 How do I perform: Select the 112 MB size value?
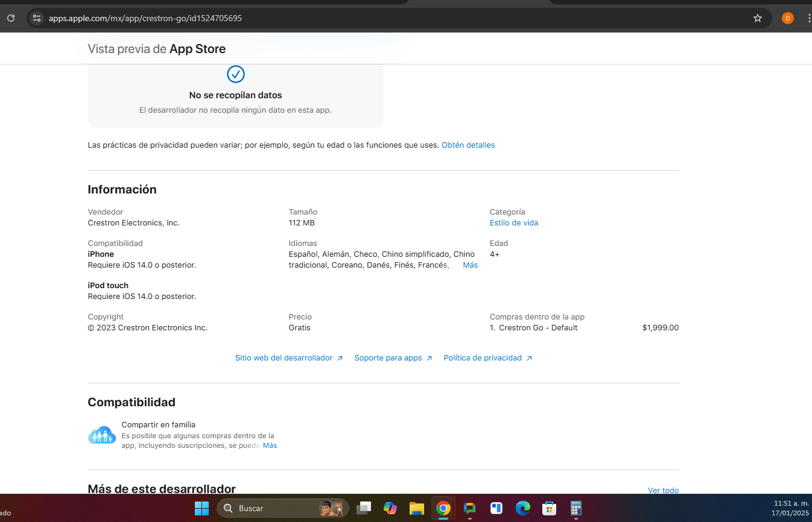click(302, 223)
